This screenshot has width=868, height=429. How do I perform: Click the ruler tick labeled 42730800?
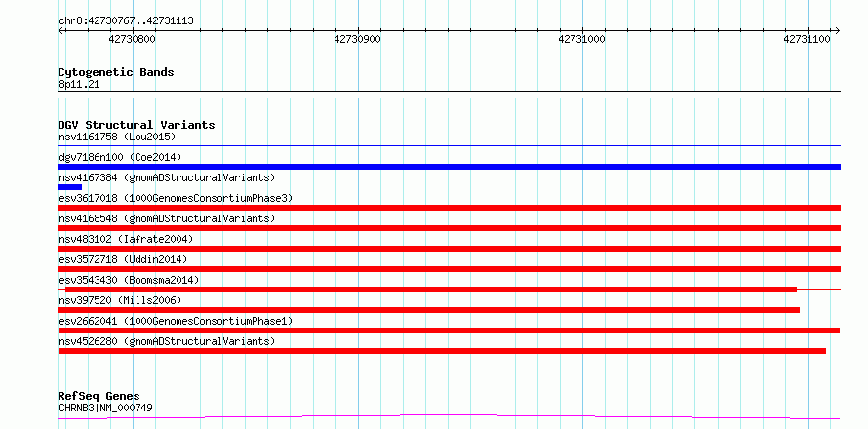tap(133, 39)
